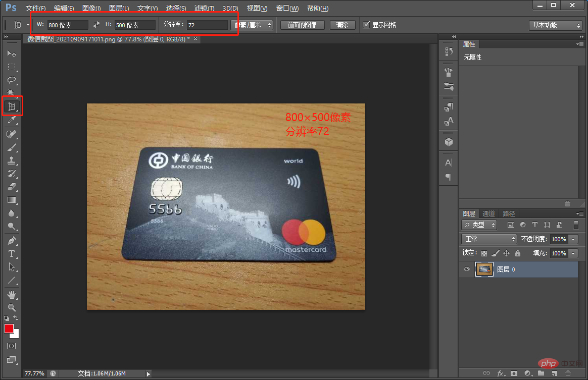Open the 3D panel cube icon
Screen dimensions: 588x380
(x=449, y=142)
